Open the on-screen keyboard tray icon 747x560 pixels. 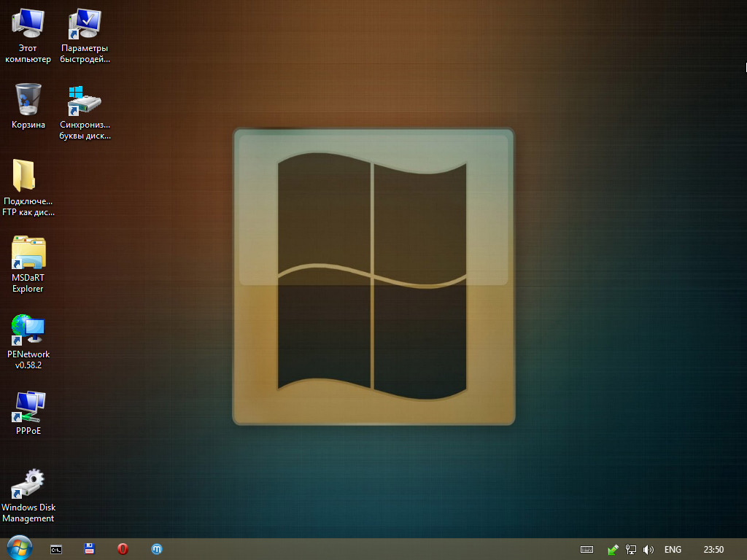587,549
